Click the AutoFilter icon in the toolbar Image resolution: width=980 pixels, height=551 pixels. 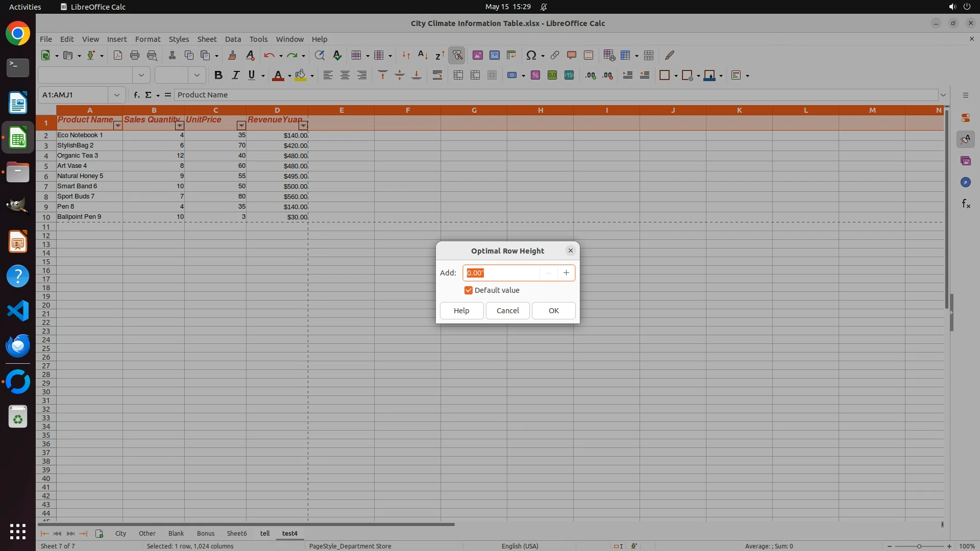pyautogui.click(x=457, y=55)
